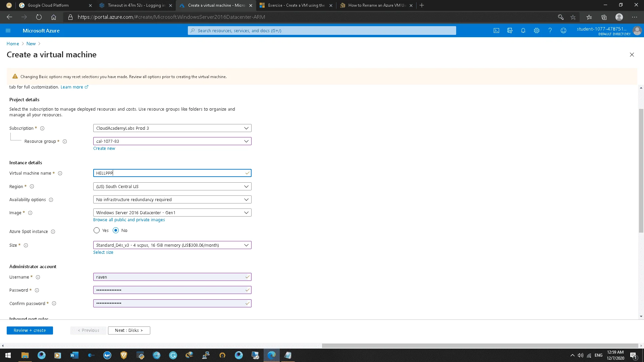Show info tooltip for Subscription
644x362 pixels.
pos(42,128)
